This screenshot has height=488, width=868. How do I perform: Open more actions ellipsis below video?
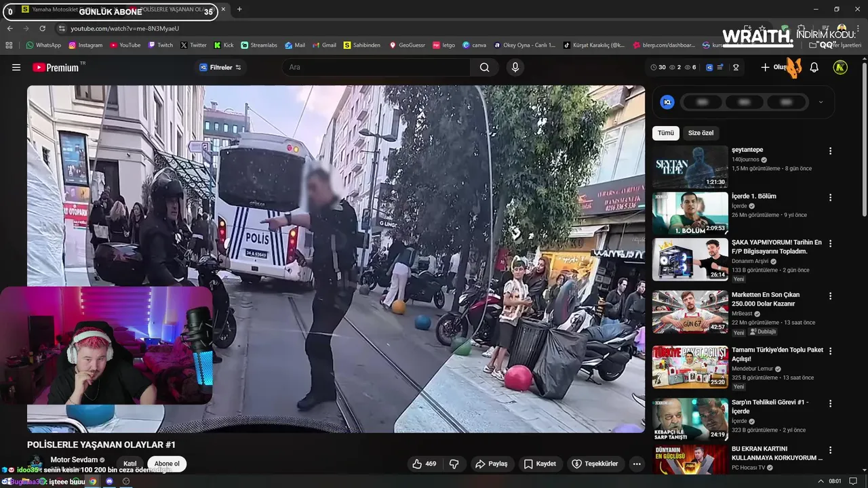coord(636,464)
